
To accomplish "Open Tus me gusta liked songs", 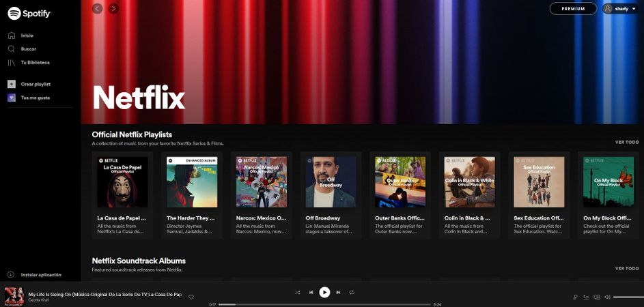I will tap(36, 98).
